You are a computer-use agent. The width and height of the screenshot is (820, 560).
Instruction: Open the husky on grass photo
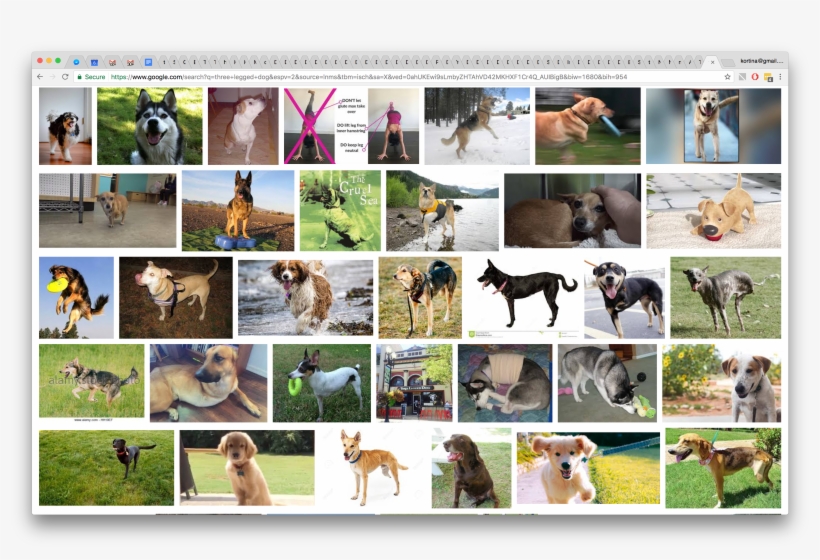coord(150,126)
